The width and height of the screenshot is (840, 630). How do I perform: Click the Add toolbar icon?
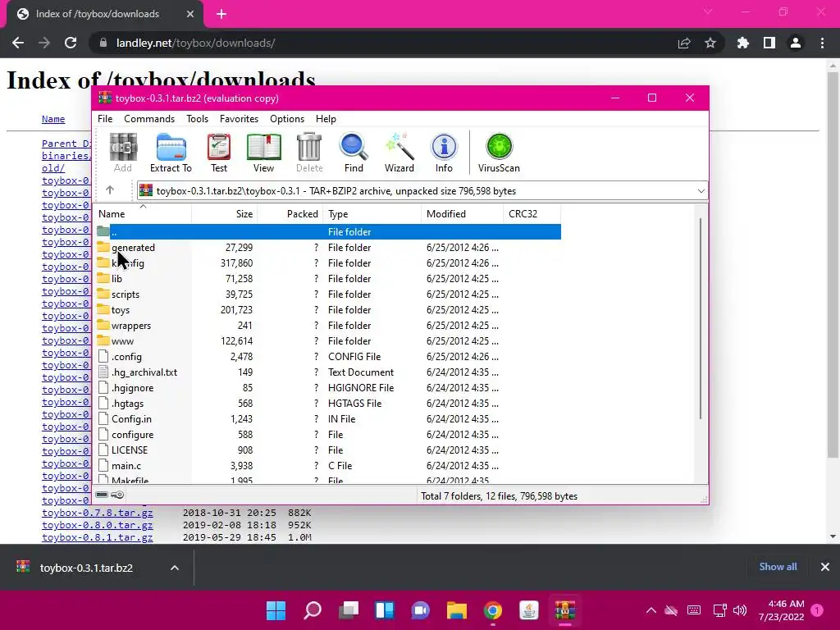click(x=123, y=153)
